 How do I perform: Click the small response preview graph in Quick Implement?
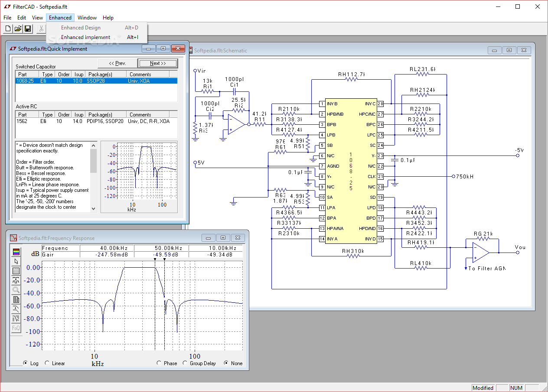140,177
